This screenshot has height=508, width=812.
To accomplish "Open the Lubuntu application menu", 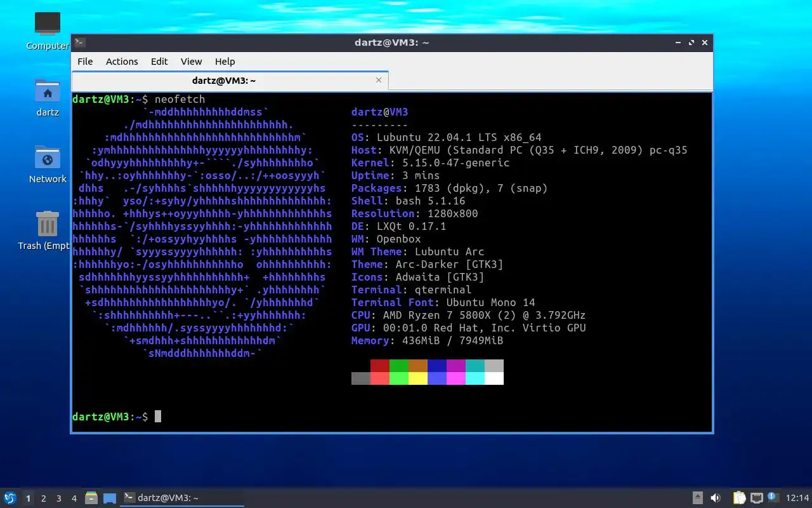I will point(10,498).
